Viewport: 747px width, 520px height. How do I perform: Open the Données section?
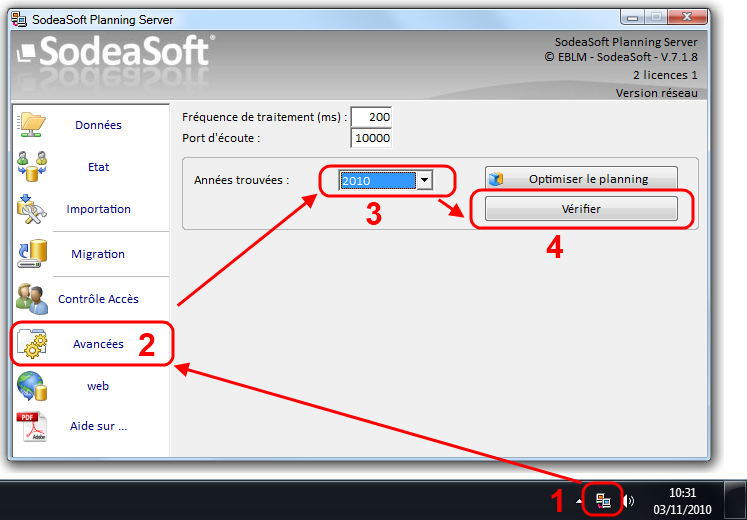click(x=99, y=125)
